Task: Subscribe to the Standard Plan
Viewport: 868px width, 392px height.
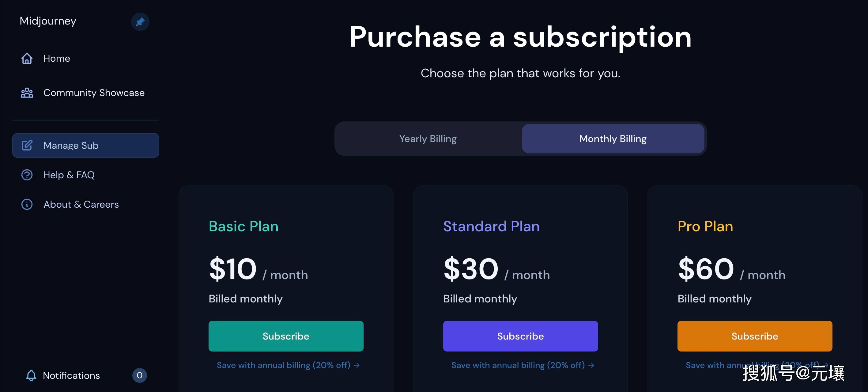Action: pyautogui.click(x=520, y=336)
